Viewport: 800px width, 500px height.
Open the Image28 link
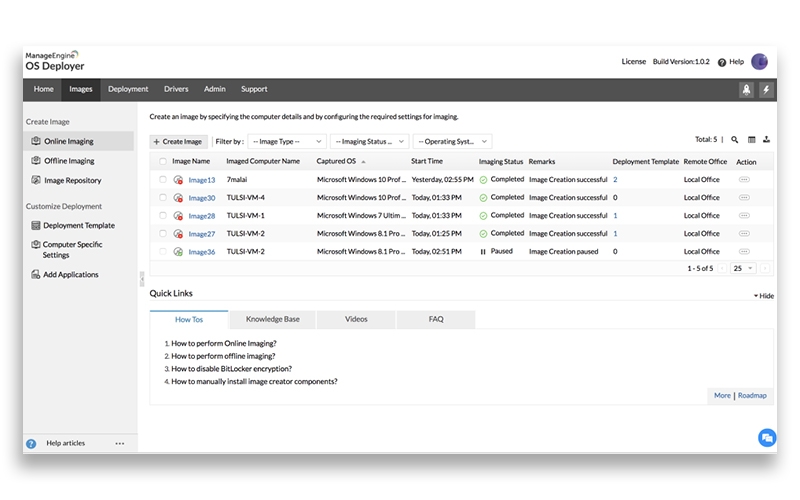(202, 216)
